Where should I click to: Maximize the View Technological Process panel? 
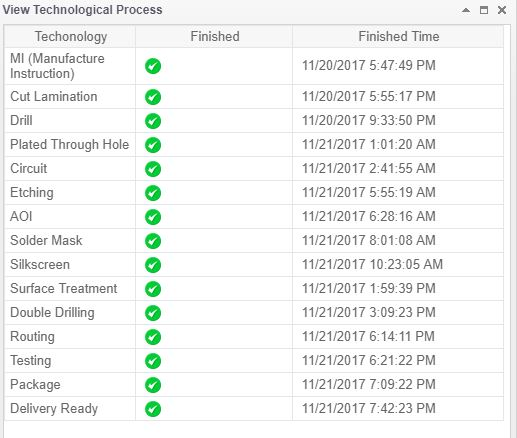tap(484, 10)
